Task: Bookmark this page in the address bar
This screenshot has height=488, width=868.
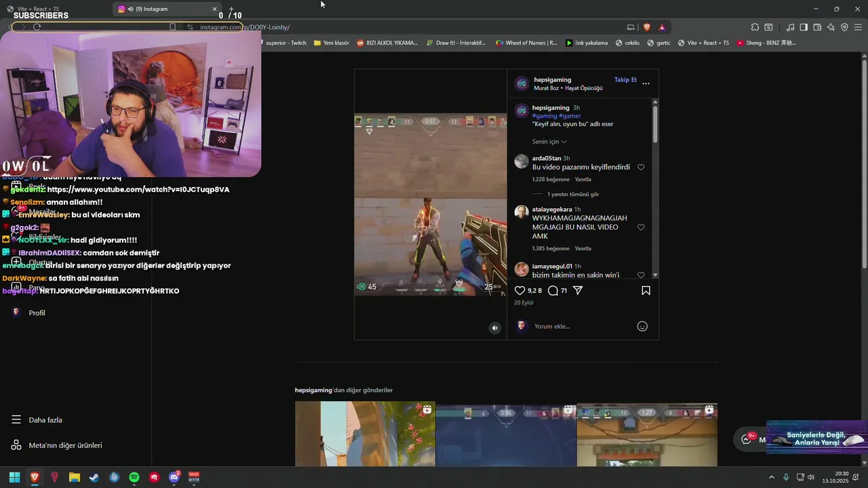Action: point(172,27)
